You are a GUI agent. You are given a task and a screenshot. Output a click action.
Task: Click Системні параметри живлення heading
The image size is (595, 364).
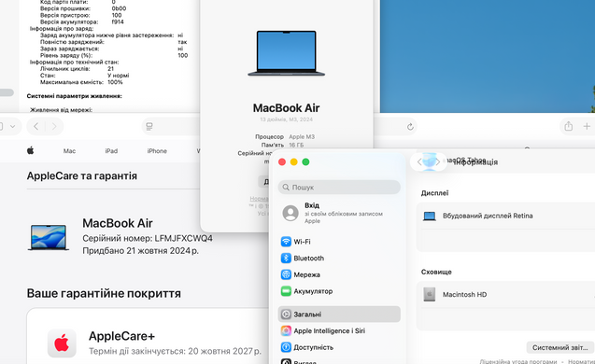pyautogui.click(x=75, y=96)
